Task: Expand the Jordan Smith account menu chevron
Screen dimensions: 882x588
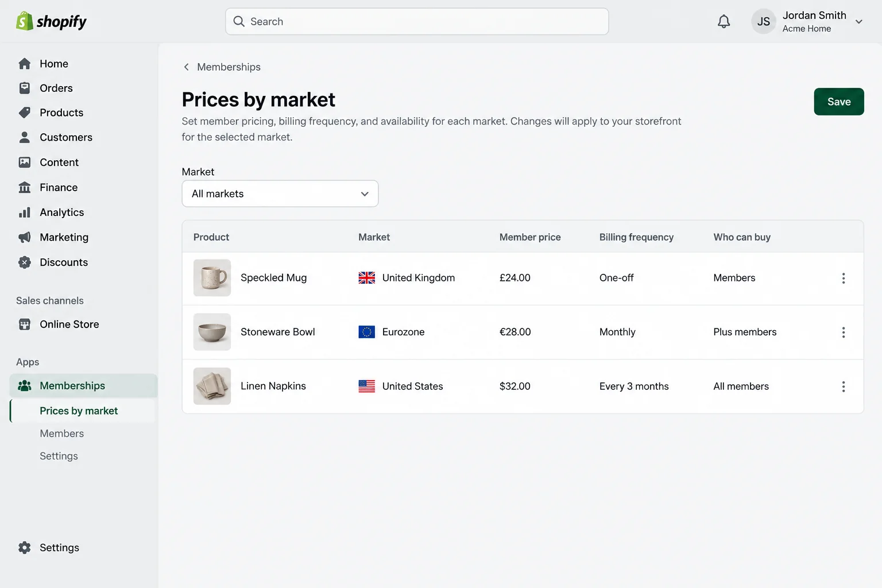Action: point(859,22)
